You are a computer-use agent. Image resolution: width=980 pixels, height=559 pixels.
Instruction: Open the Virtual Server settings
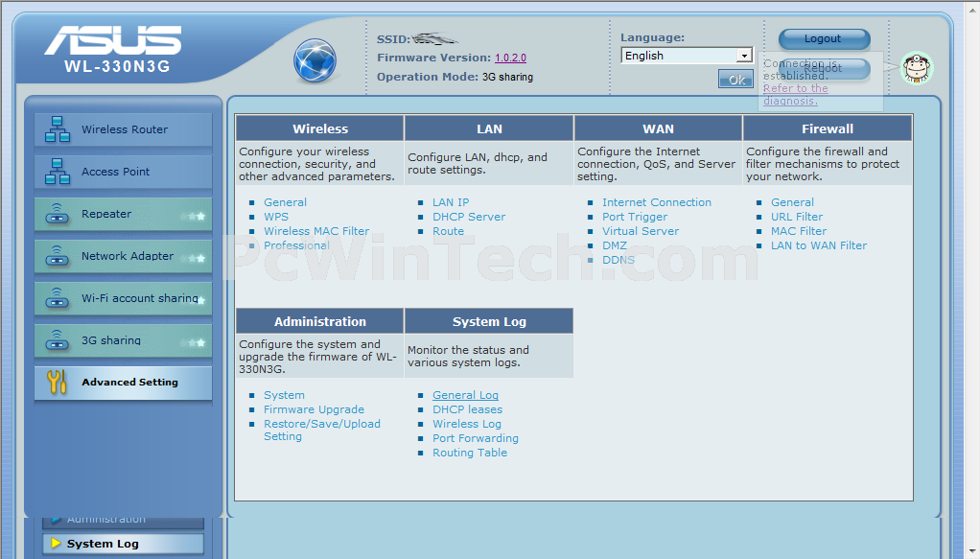click(x=641, y=231)
